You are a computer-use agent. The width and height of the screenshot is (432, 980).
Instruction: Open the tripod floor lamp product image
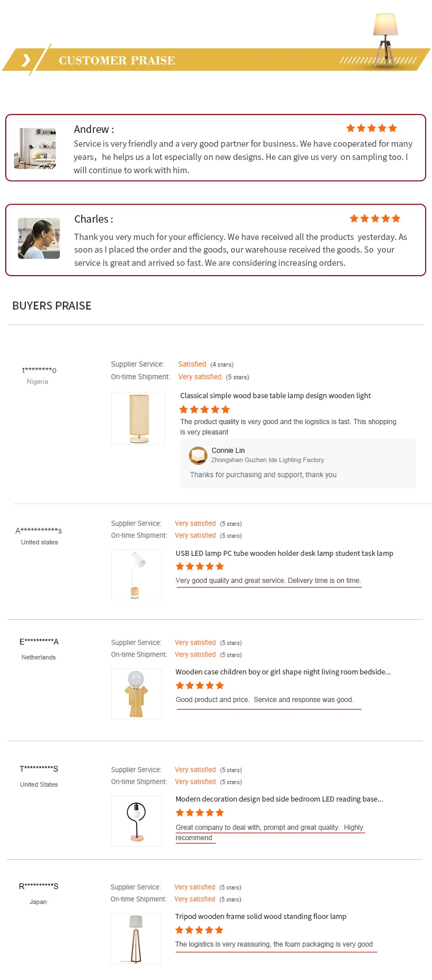pyautogui.click(x=136, y=939)
